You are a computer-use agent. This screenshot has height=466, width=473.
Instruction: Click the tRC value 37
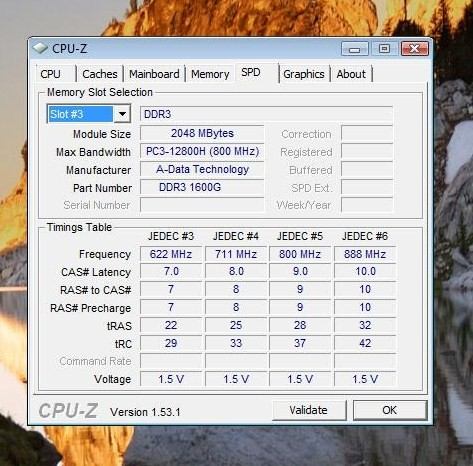pos(300,343)
